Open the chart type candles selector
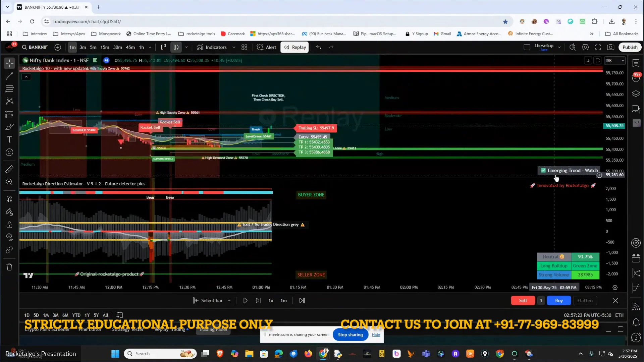Screen dimensions: 644x362 pyautogui.click(x=176, y=47)
